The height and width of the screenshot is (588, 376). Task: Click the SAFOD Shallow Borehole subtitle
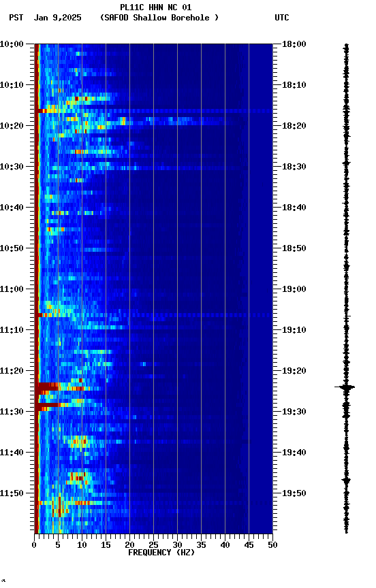click(159, 18)
